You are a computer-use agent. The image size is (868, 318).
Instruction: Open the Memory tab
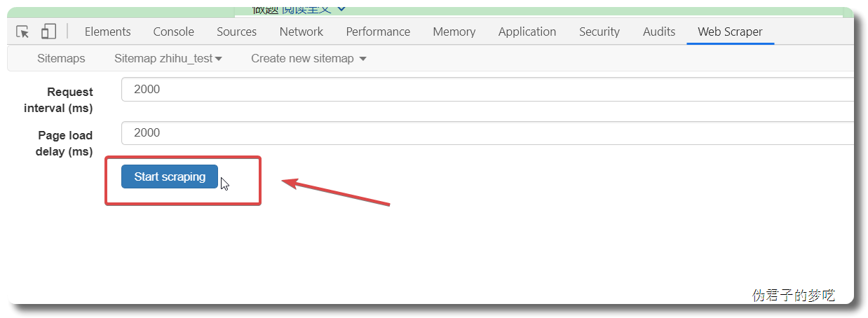click(x=454, y=32)
